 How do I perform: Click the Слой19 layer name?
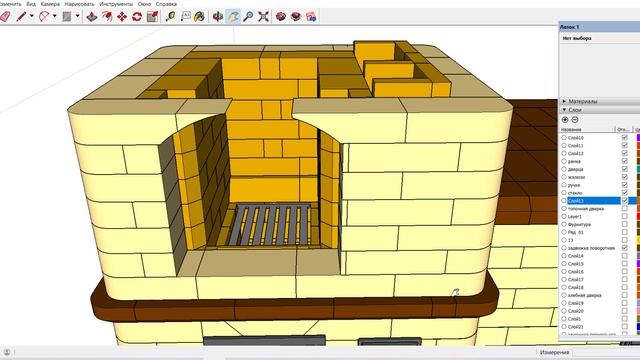point(576,303)
